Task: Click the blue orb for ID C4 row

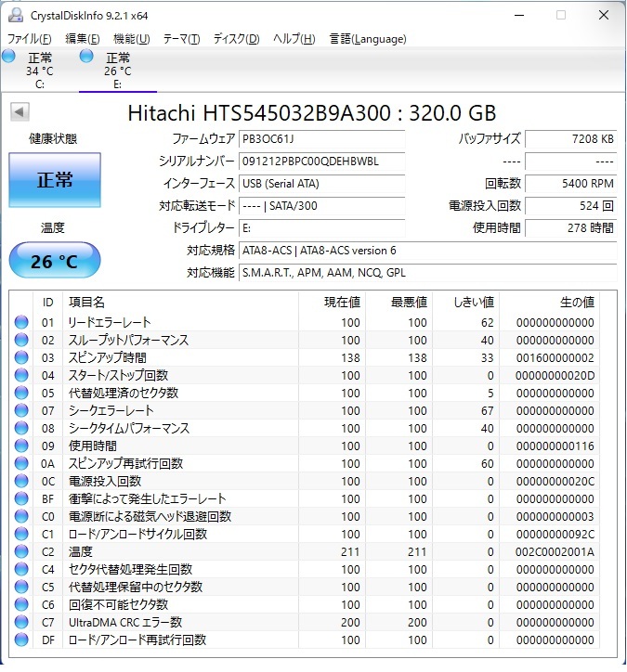Action: click(21, 569)
